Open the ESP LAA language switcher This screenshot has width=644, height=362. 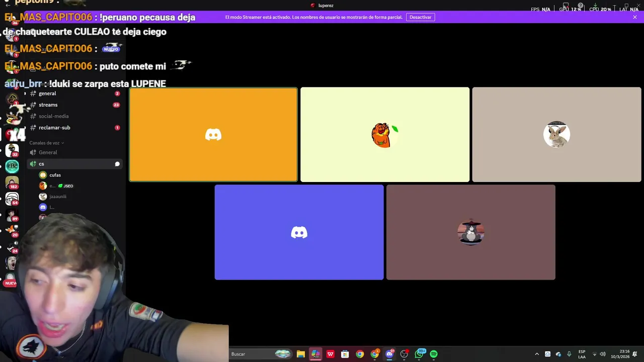pos(582,354)
